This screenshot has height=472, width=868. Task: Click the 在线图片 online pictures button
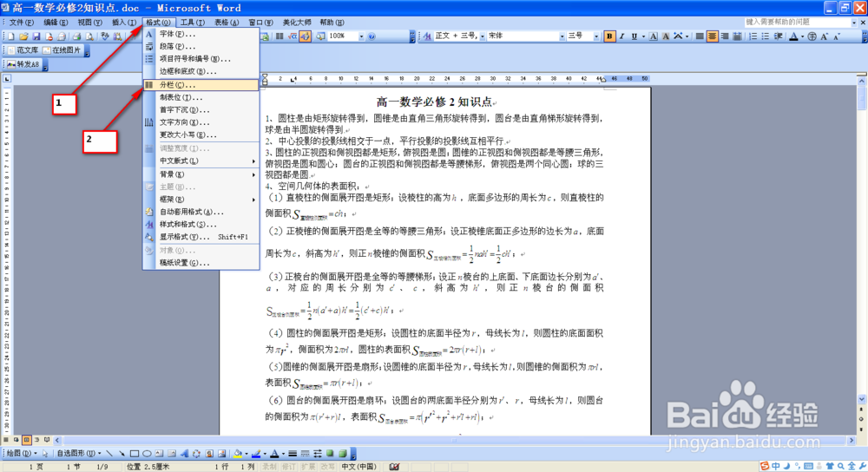click(62, 49)
